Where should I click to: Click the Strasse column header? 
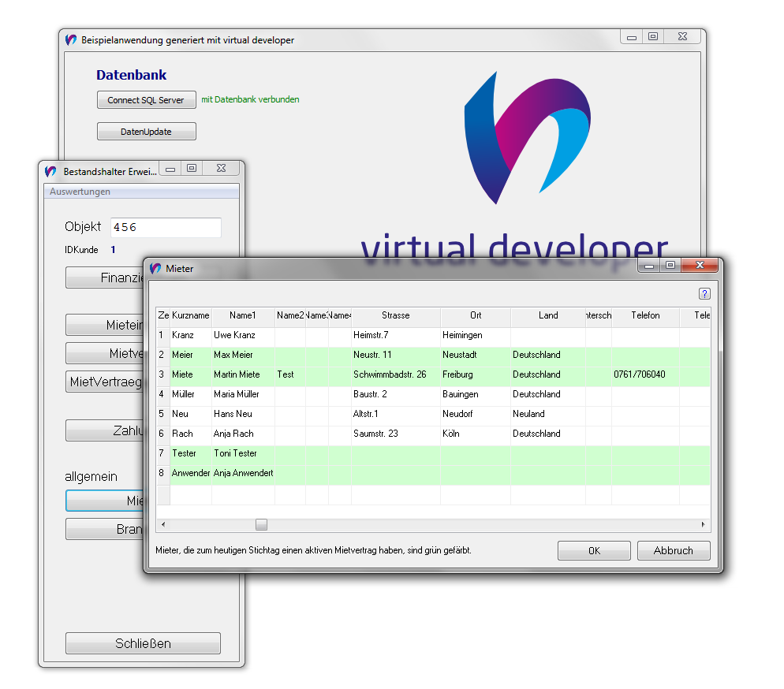click(x=395, y=315)
